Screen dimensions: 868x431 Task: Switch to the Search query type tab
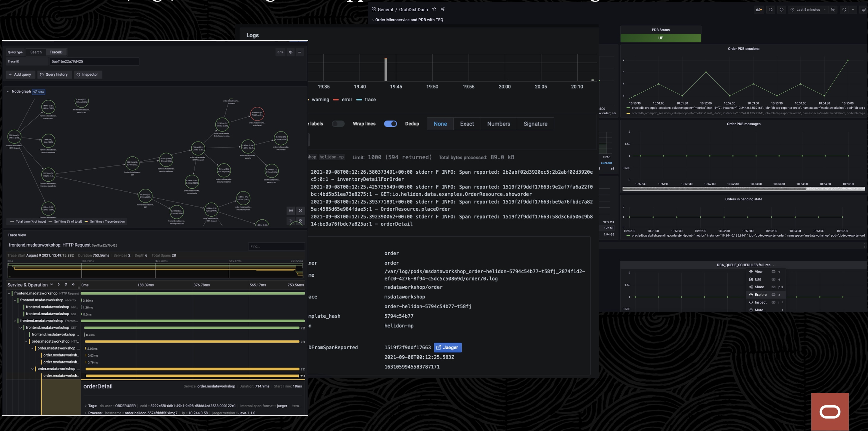[36, 52]
